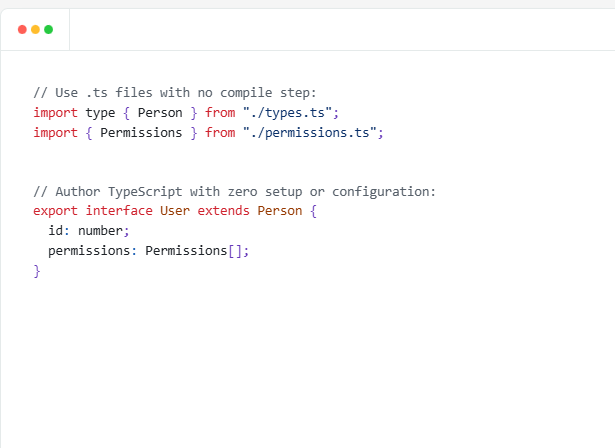Click the 'export' keyword
The image size is (615, 448).
[55, 211]
